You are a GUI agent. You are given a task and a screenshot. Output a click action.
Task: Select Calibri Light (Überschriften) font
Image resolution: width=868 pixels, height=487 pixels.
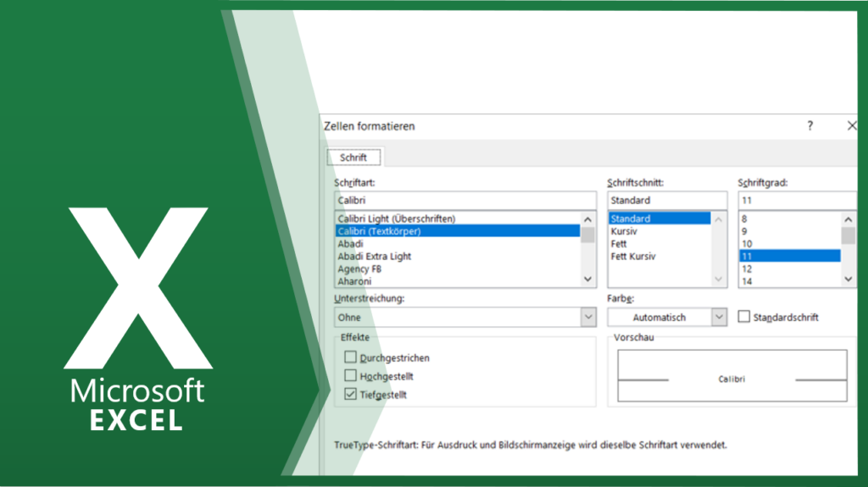pyautogui.click(x=457, y=219)
